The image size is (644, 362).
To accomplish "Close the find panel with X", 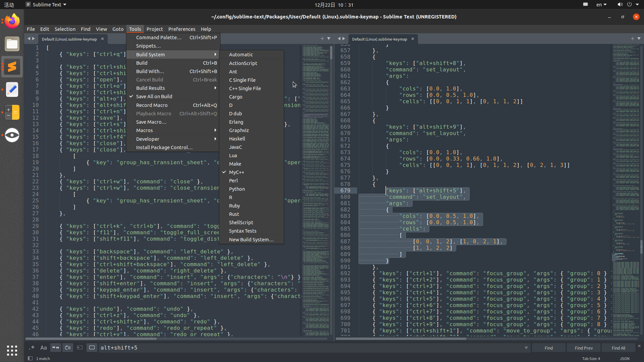I will click(x=639, y=346).
